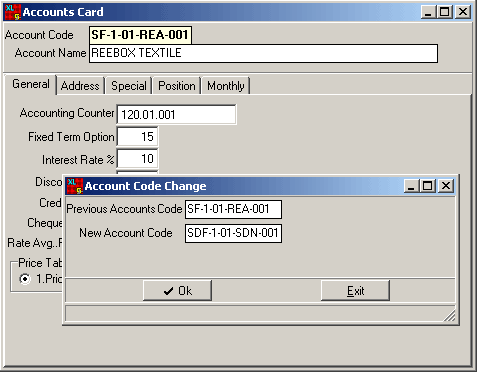Open the Special tab
The width and height of the screenshot is (477, 372).
click(x=129, y=86)
